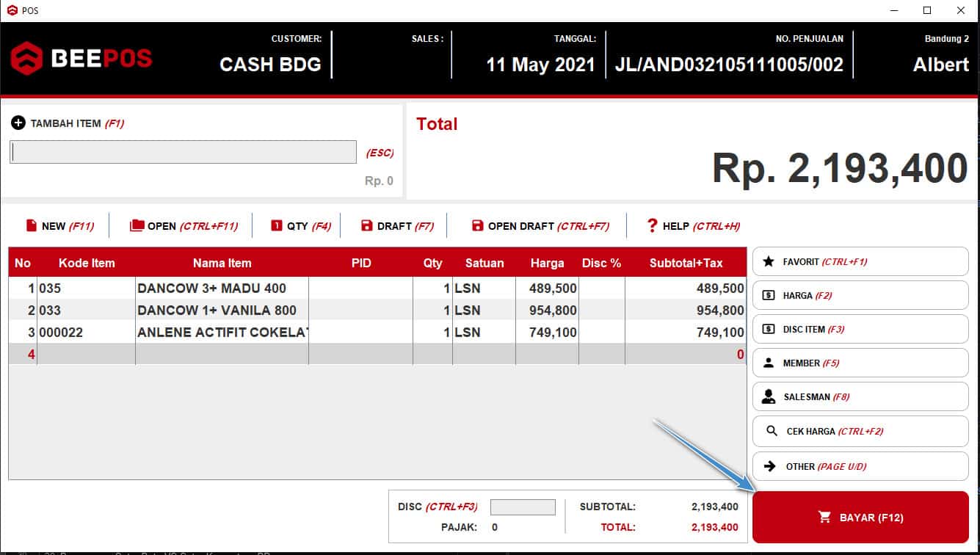
Task: Click the shopping cart icon on BAYAR
Action: coord(824,518)
